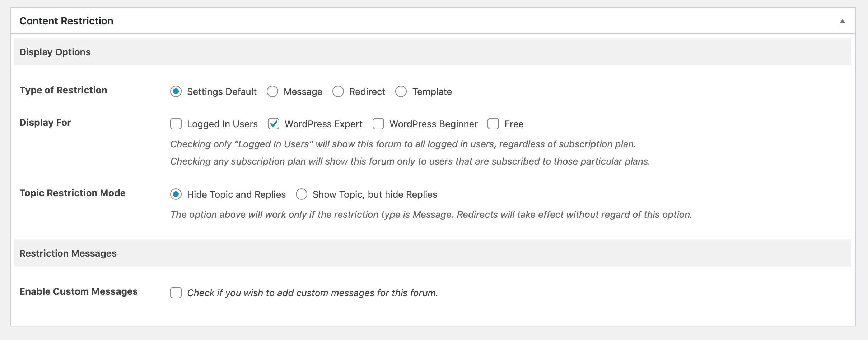
Task: Select Hide Topic and Replies option
Action: tap(176, 194)
